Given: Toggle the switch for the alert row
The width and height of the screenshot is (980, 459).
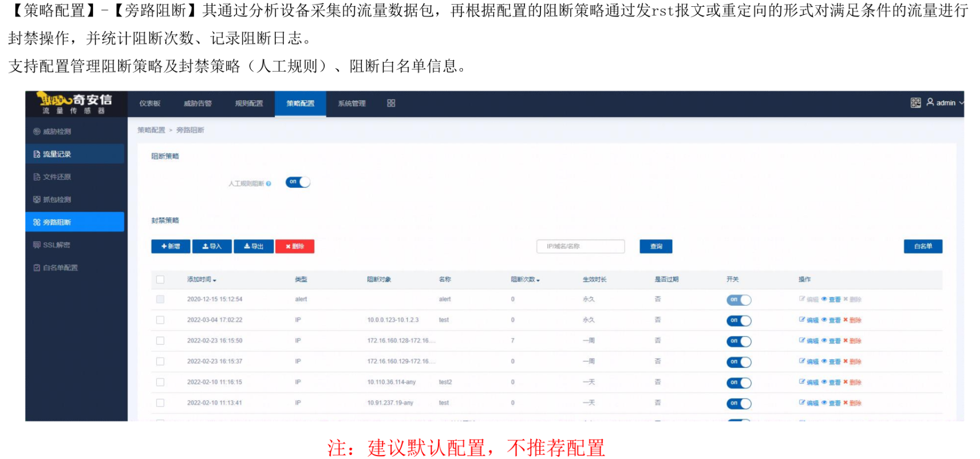Looking at the screenshot, I should [x=739, y=300].
